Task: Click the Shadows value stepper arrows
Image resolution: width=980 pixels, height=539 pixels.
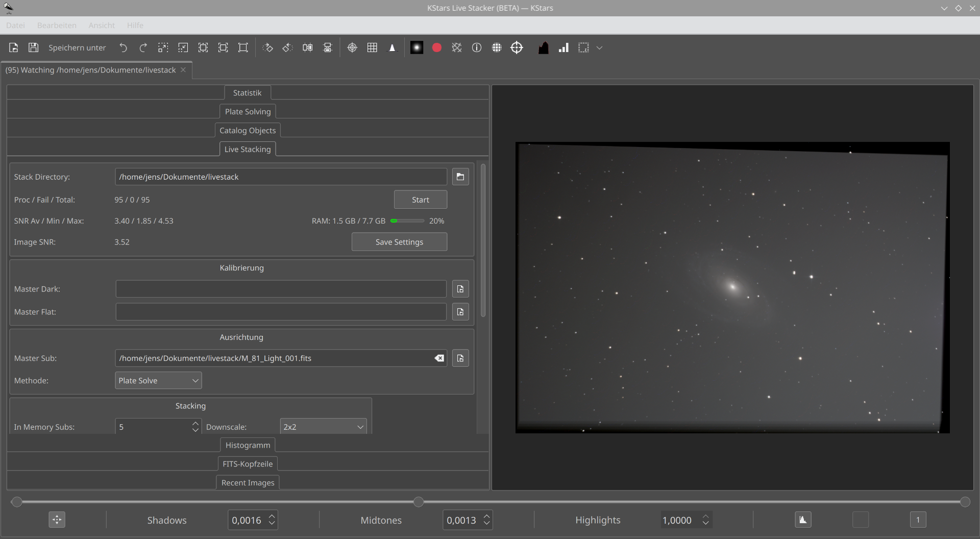Action: coord(272,520)
